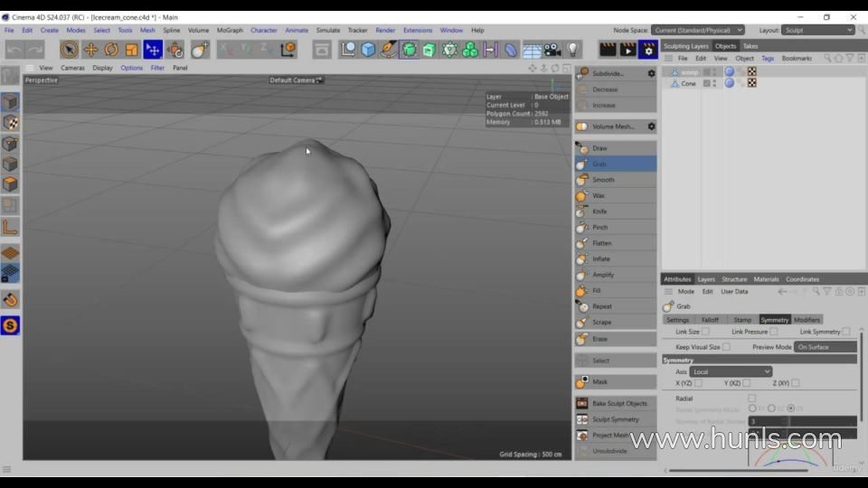Select the Cone object in Objects list
Image resolution: width=868 pixels, height=488 pixels.
click(688, 83)
